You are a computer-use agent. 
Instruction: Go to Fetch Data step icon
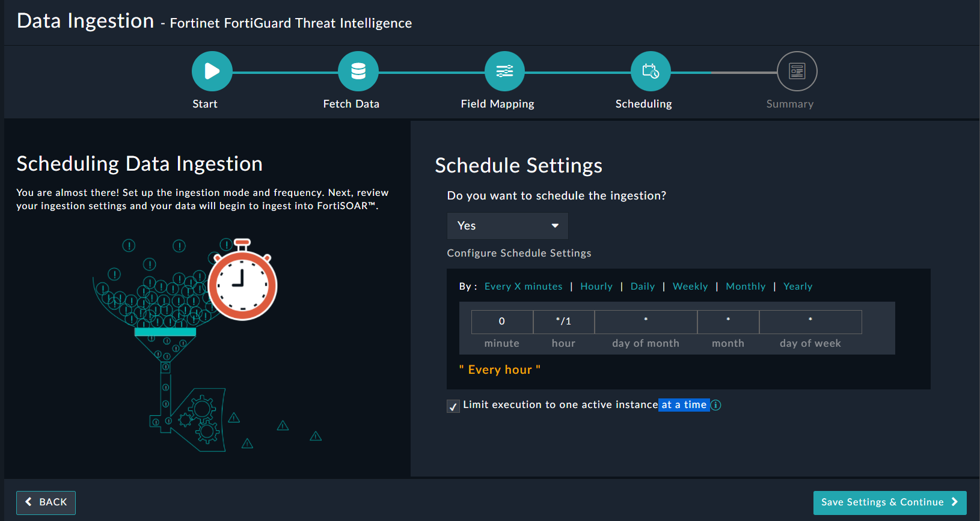[x=358, y=72]
